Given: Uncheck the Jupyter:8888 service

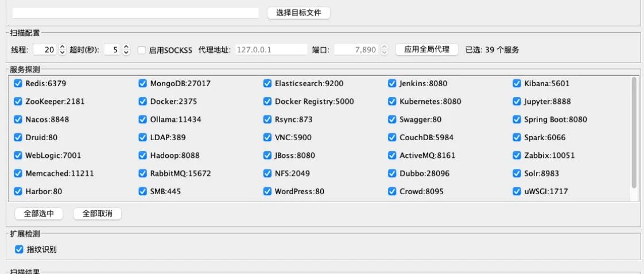Looking at the screenshot, I should 517,102.
